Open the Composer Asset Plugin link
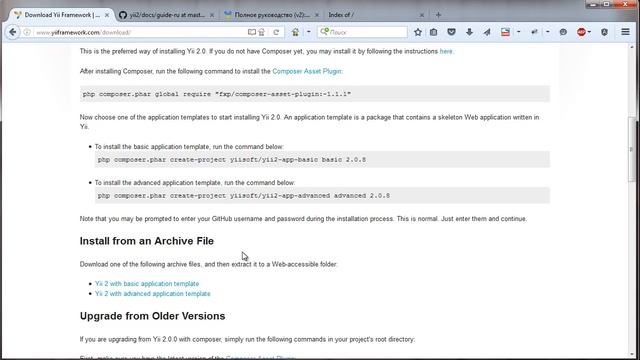The height and width of the screenshot is (360, 640). [x=307, y=71]
